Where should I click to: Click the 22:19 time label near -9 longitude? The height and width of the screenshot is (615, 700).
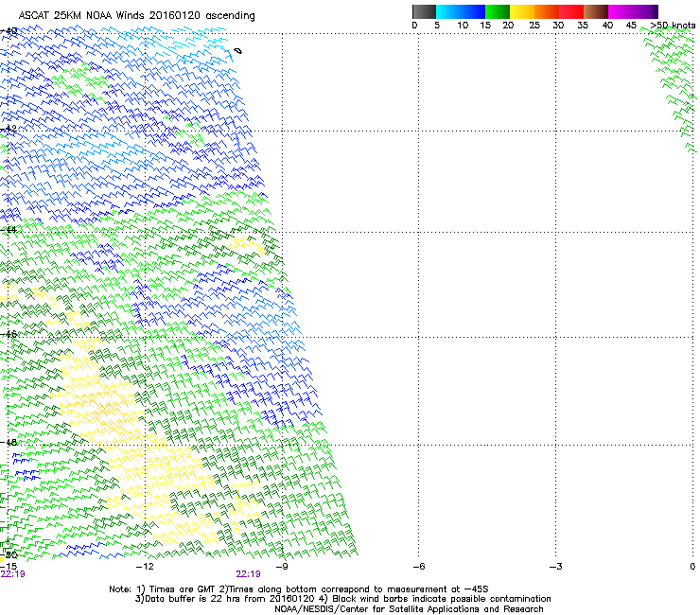[248, 574]
